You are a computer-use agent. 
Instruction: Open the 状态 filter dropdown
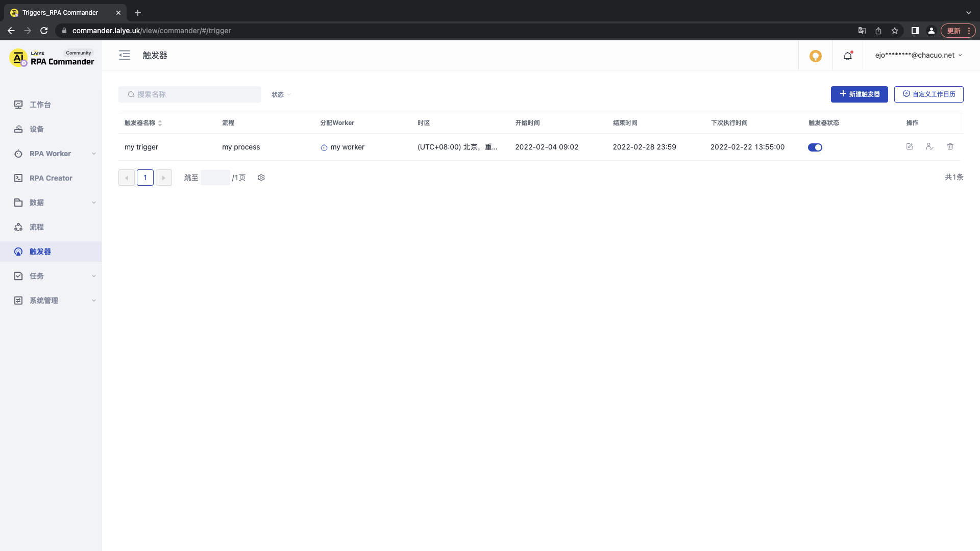[x=281, y=94]
